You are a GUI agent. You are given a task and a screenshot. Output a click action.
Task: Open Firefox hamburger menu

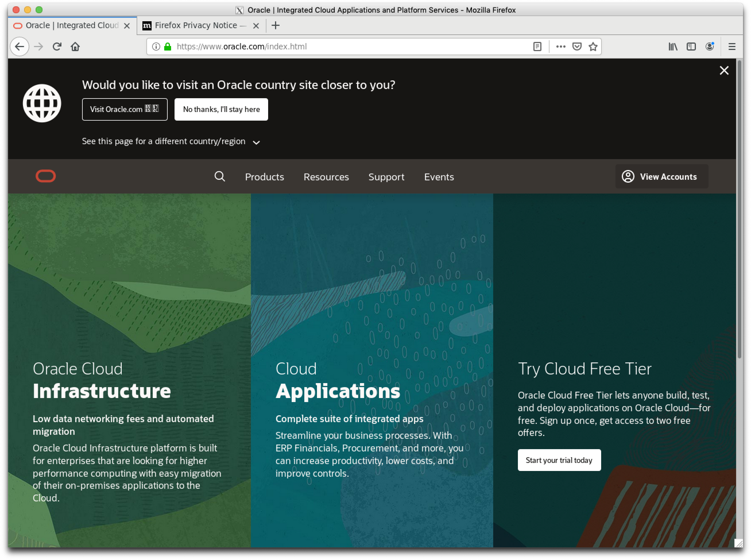(732, 47)
